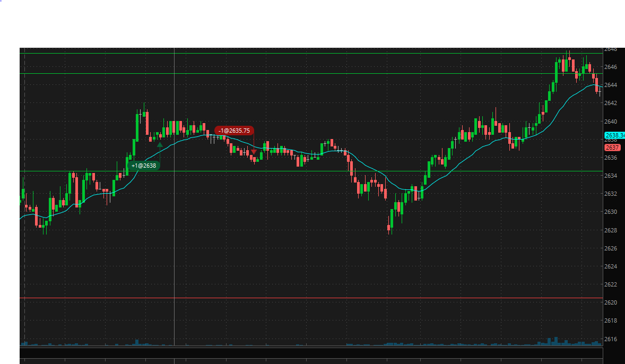
Task: Select the green horizontal price line near 2634.5
Action: 311,171
